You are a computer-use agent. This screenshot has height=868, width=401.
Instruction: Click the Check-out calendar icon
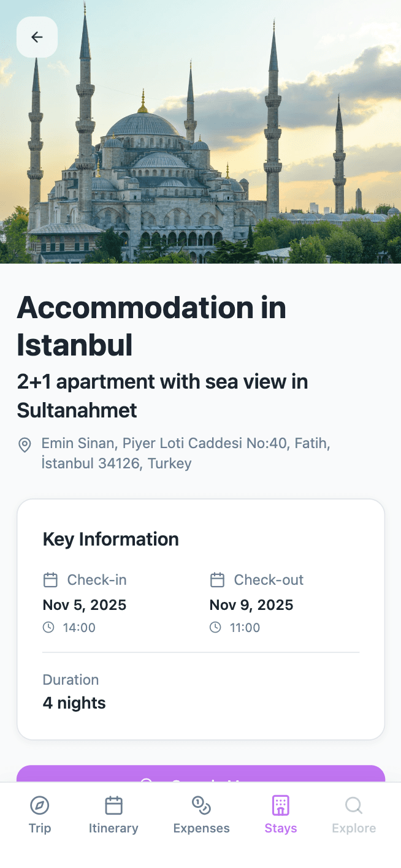pyautogui.click(x=217, y=580)
